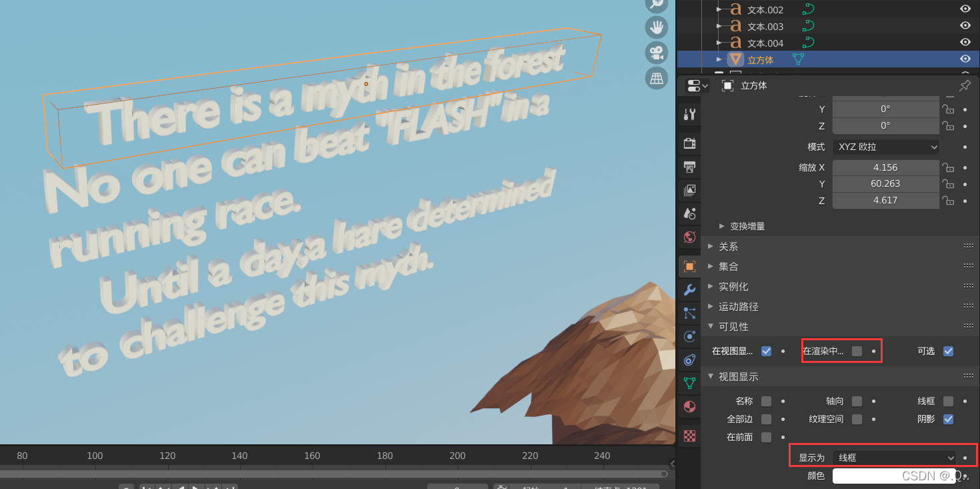980x489 pixels.
Task: Click the scale X 4.156 field
Action: coord(886,167)
